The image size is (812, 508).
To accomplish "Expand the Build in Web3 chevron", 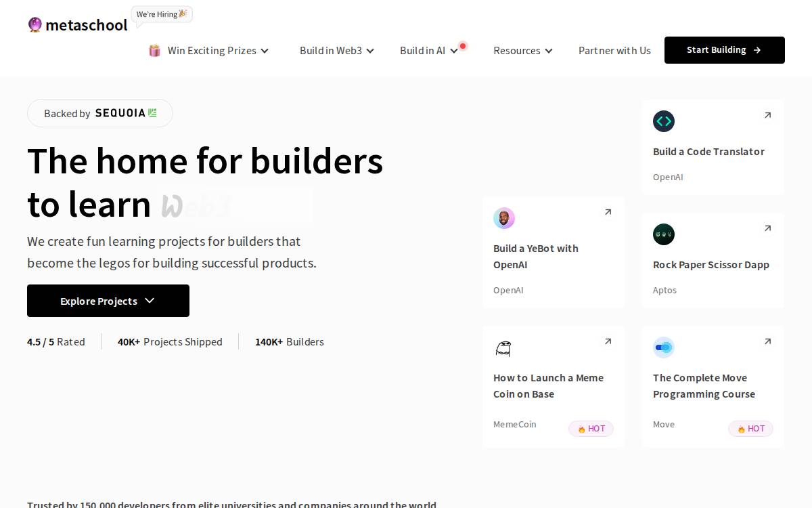I will (370, 51).
